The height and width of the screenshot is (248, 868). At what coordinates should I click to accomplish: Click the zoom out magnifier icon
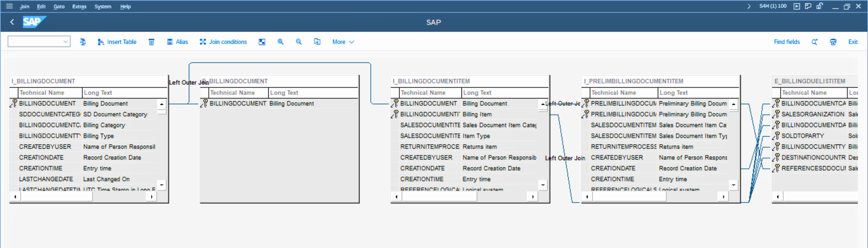click(x=299, y=42)
